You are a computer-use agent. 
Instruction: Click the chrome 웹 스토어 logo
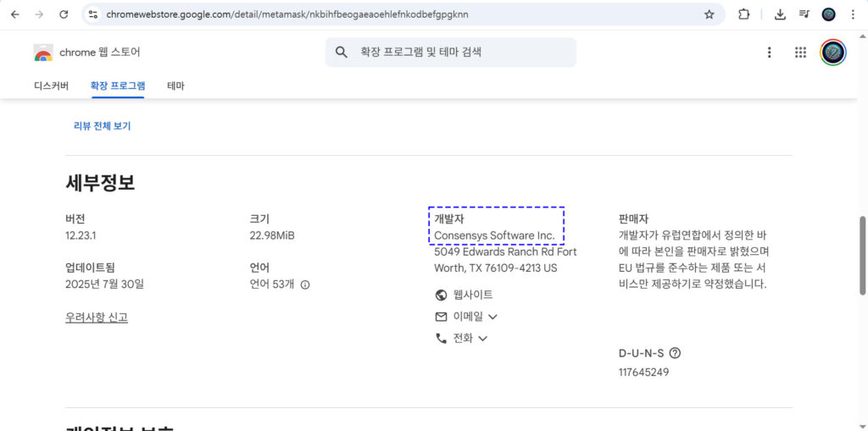(x=43, y=52)
